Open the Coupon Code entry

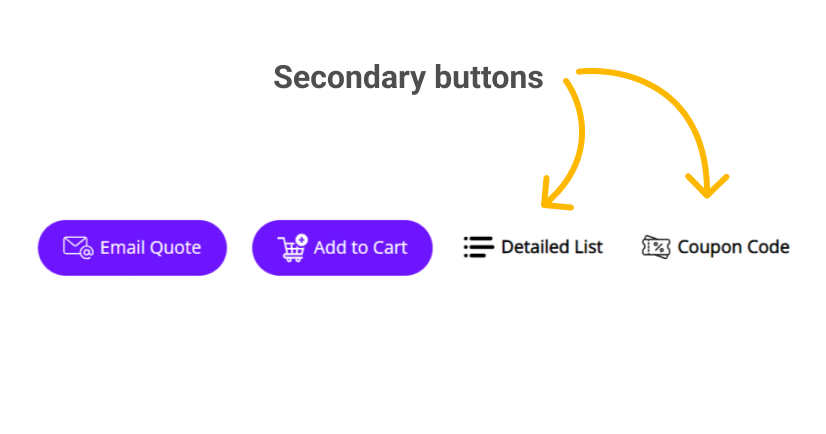(x=715, y=247)
